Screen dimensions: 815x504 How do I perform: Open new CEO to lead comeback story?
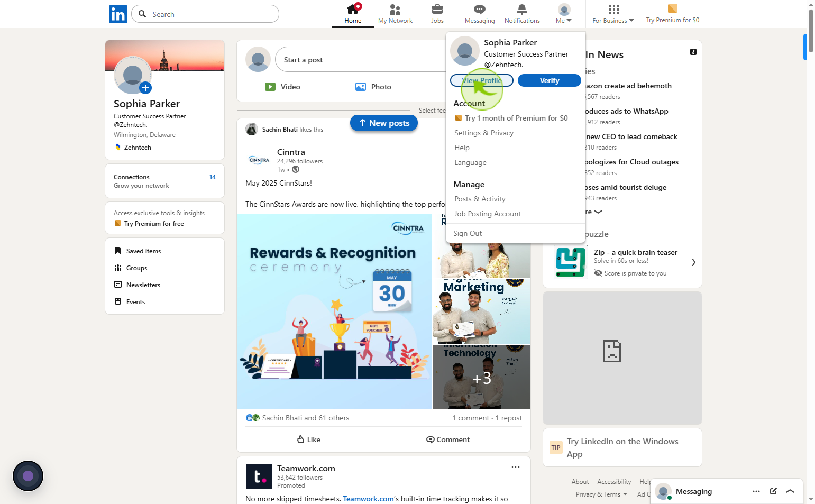point(631,136)
